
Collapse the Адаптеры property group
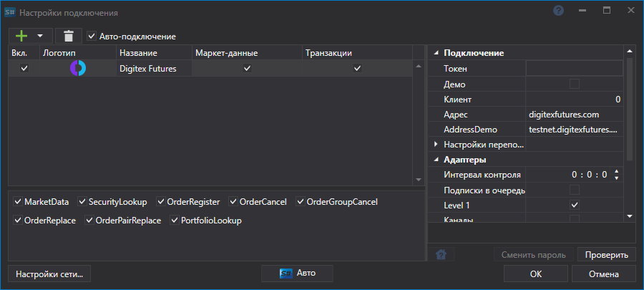coord(436,160)
